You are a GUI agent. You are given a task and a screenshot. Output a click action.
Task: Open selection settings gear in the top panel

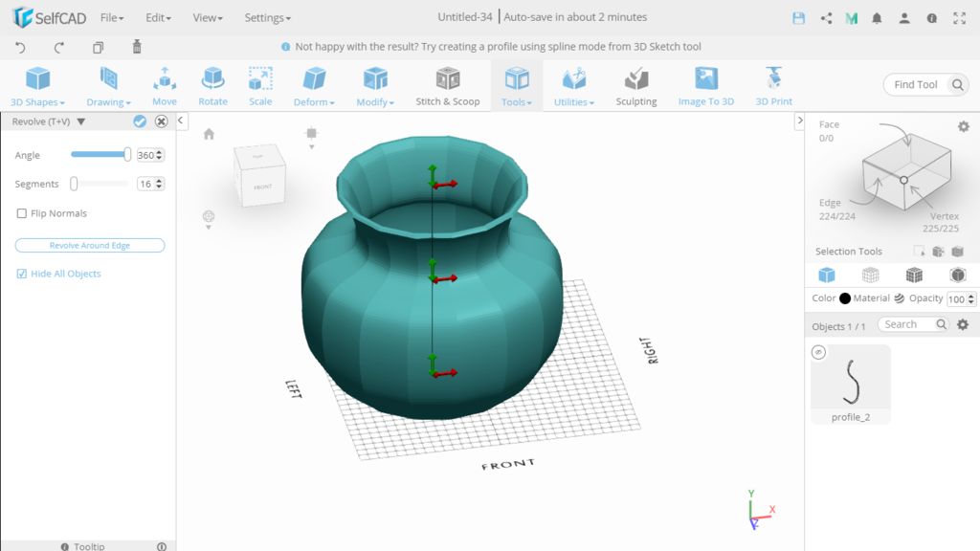coord(964,126)
